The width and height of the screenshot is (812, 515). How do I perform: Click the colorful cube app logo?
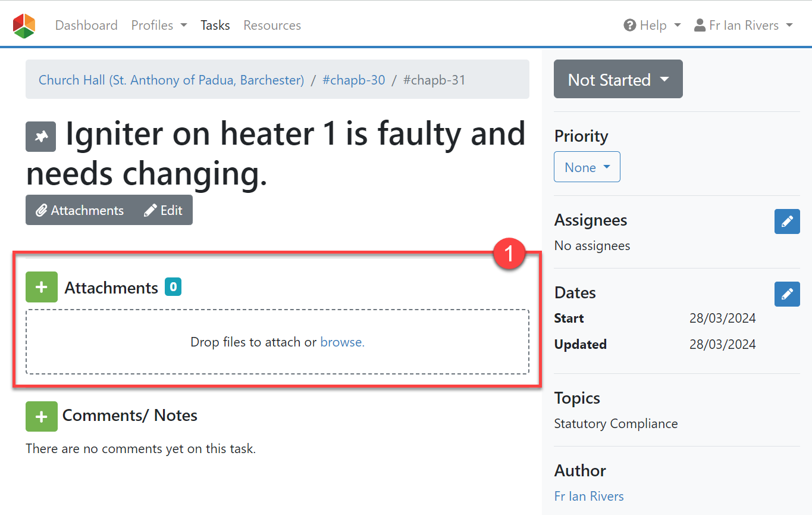24,26
